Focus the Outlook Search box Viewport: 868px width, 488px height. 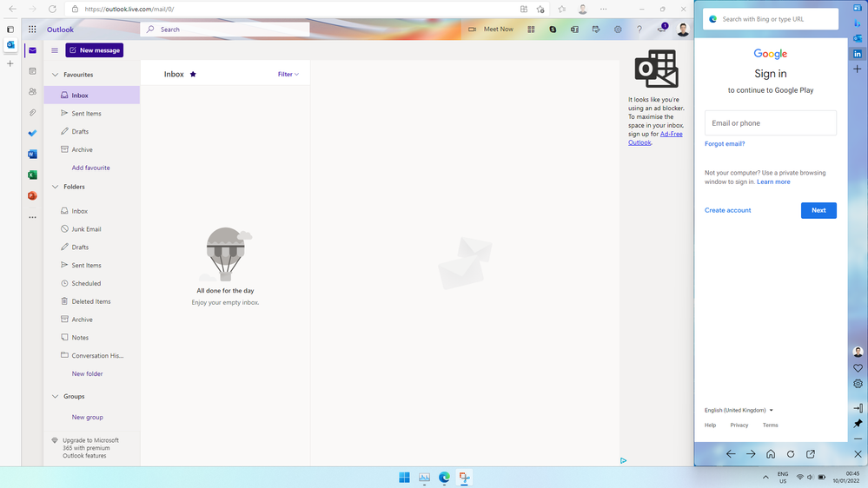pos(225,30)
